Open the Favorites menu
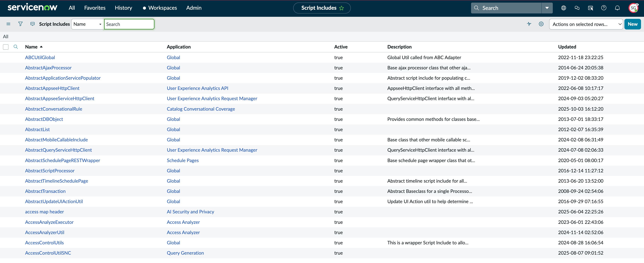 95,8
